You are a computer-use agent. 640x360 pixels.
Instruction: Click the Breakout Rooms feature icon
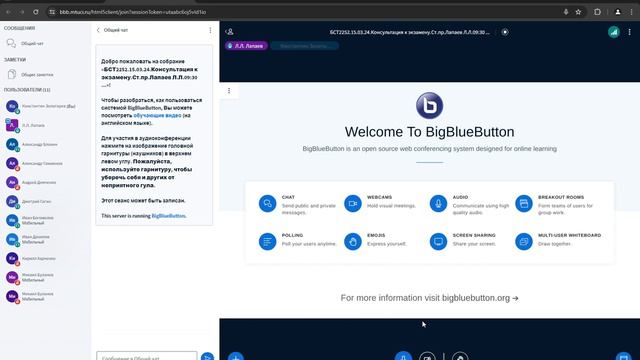[x=524, y=203]
